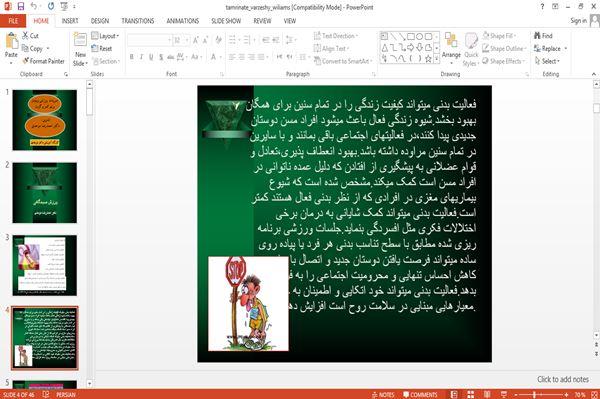The height and width of the screenshot is (399, 600).
Task: Switch to the INSERT tab
Action: pyautogui.click(x=70, y=21)
